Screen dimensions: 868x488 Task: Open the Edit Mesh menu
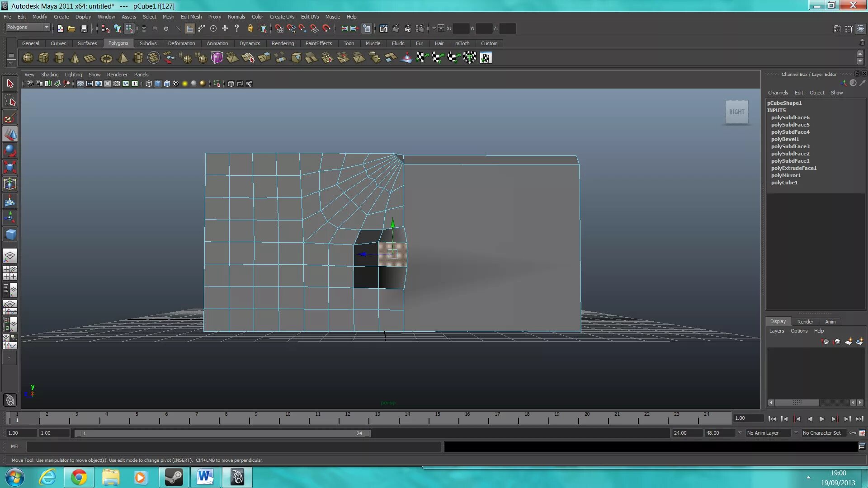(x=191, y=17)
